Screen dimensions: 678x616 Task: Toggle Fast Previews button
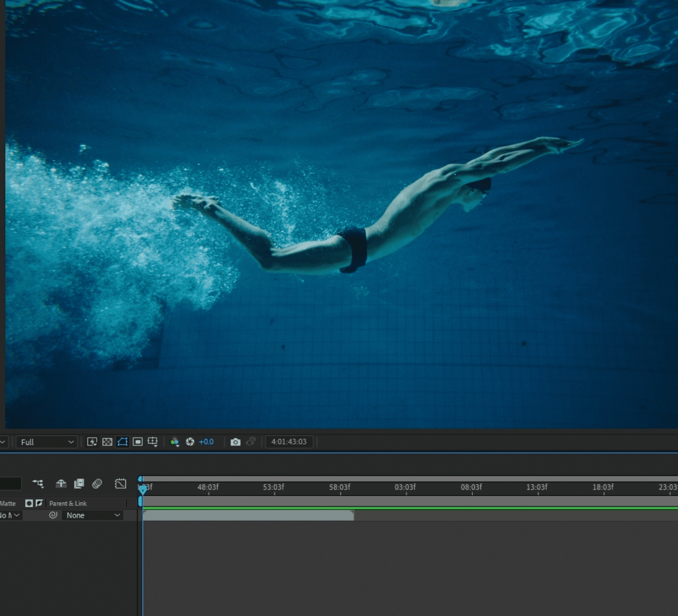click(x=92, y=442)
